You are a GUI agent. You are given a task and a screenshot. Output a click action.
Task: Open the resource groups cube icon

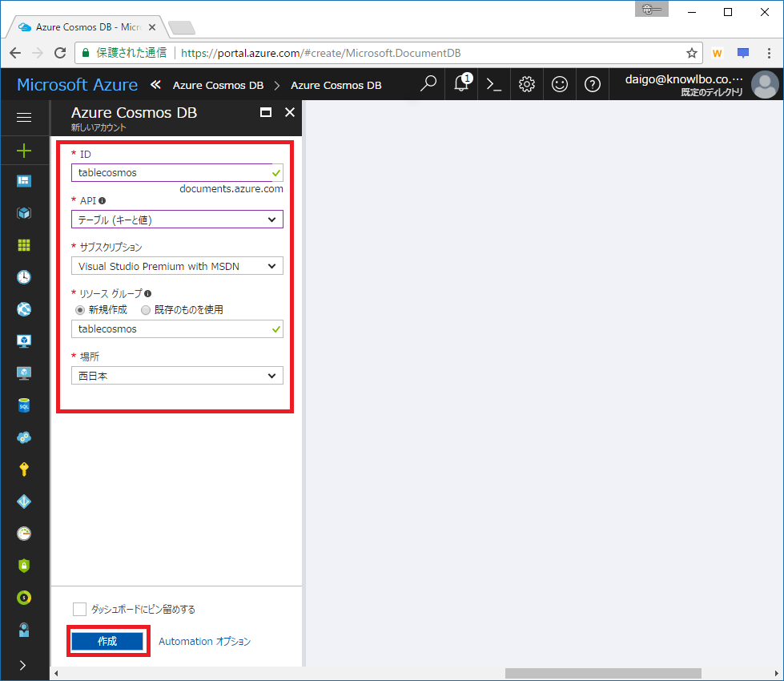pos(24,213)
